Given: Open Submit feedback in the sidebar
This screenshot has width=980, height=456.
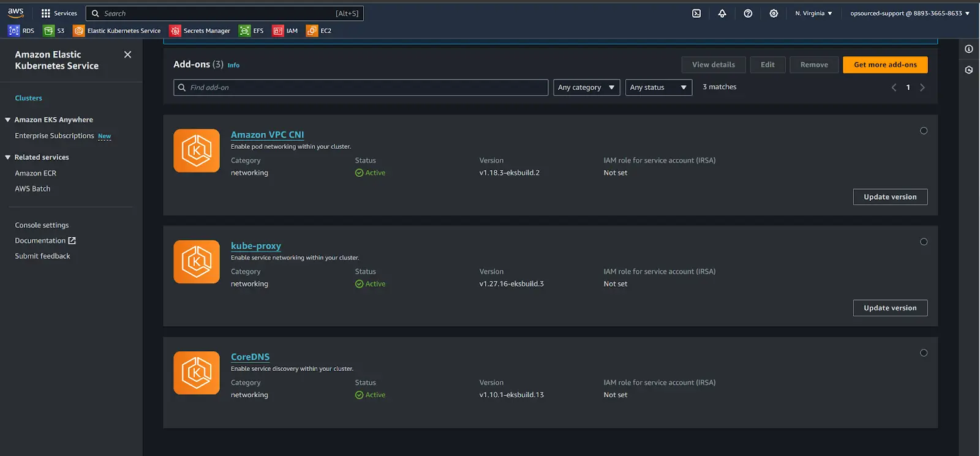Looking at the screenshot, I should tap(42, 256).
